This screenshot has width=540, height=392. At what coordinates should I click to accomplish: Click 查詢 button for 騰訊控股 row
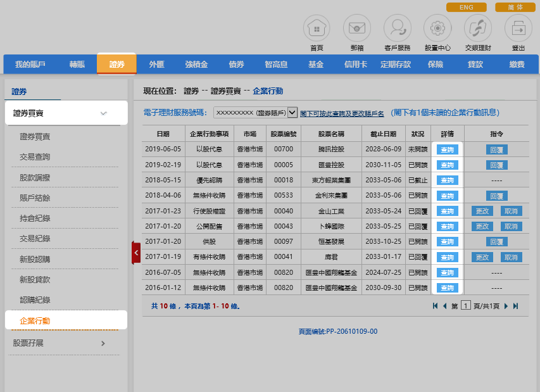pyautogui.click(x=447, y=150)
